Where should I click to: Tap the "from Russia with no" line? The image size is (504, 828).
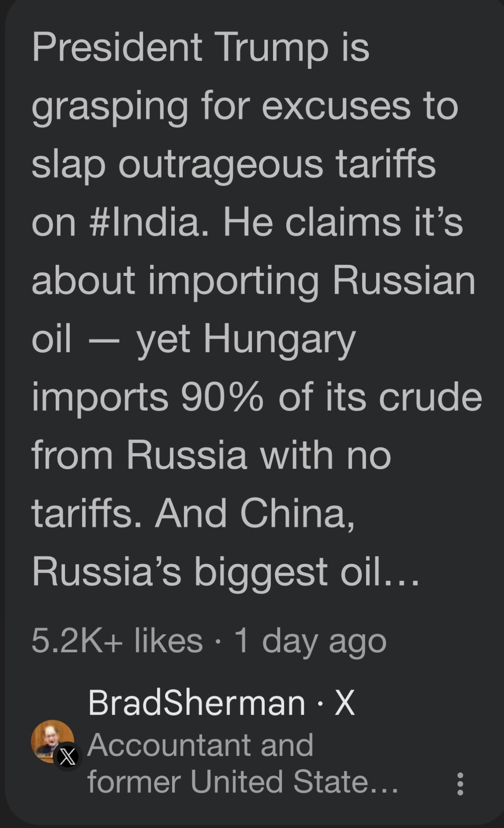(x=211, y=455)
